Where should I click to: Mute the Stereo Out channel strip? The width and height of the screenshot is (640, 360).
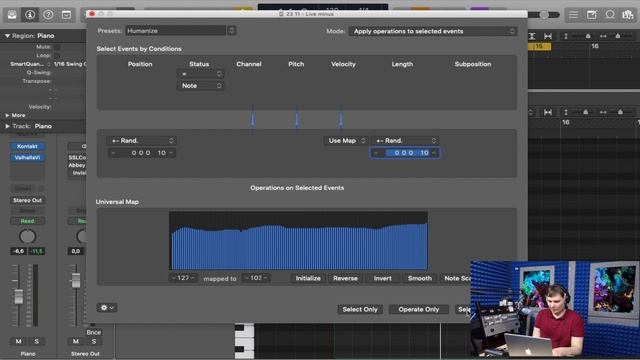tap(76, 341)
